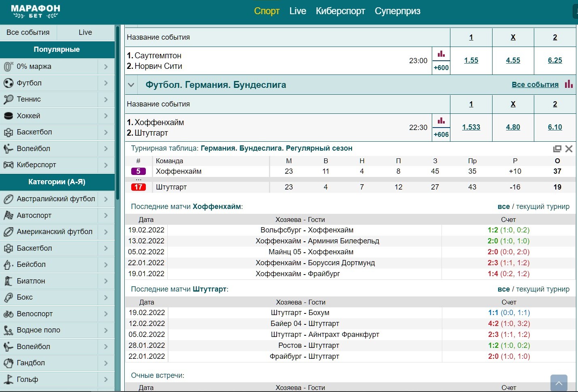Image resolution: width=578 pixels, height=392 pixels.
Task: Select the Американский футбол icon
Action: coord(8,232)
